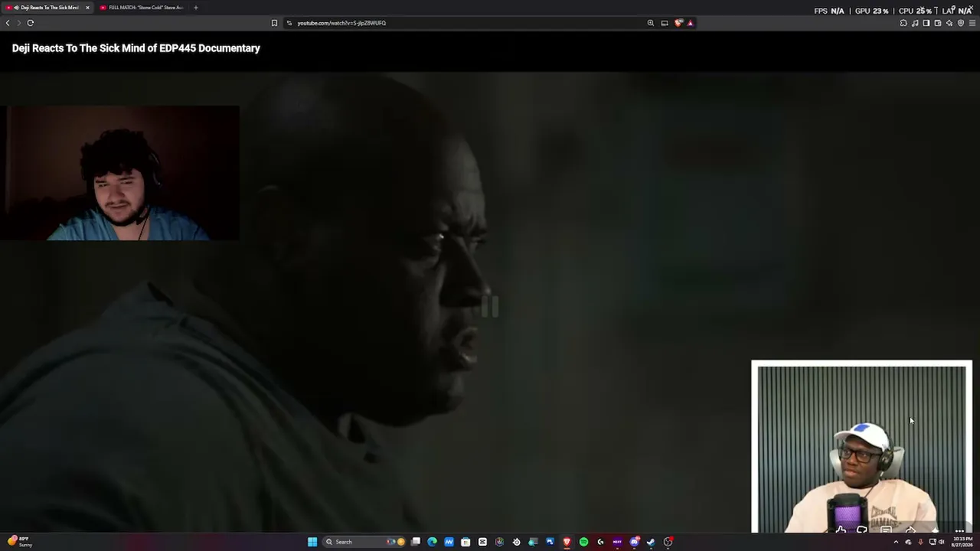Open the browser extensions puzzle icon
Viewport: 980px width, 551px height.
[903, 23]
